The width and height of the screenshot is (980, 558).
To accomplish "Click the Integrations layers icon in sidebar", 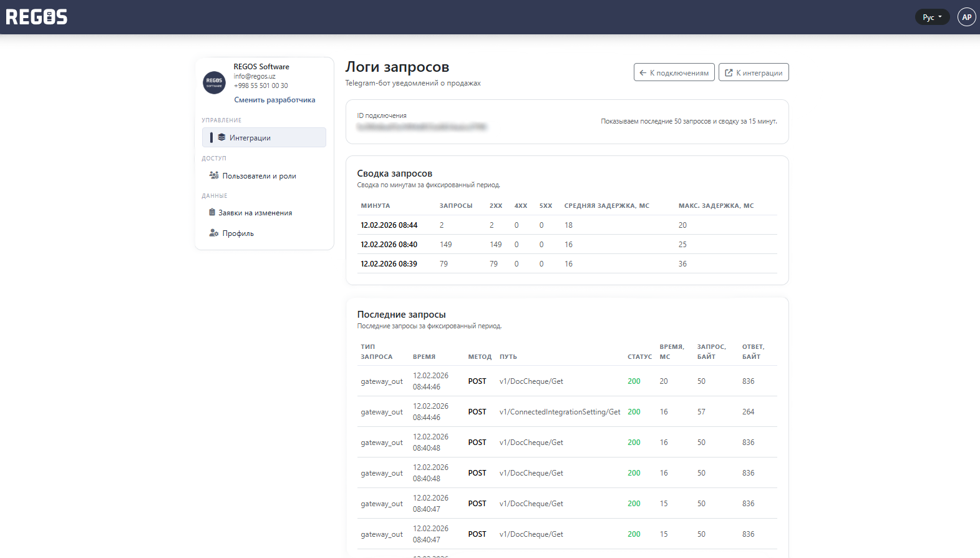I will click(221, 137).
